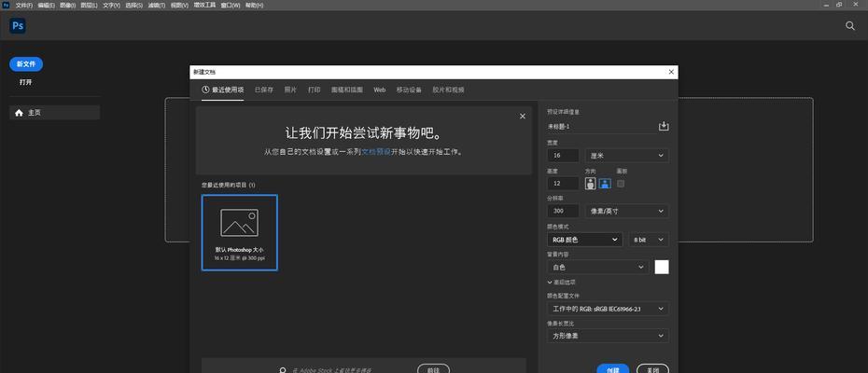This screenshot has height=373, width=868.
Task: Click the save preset icon beside 未标题-1
Action: point(664,126)
